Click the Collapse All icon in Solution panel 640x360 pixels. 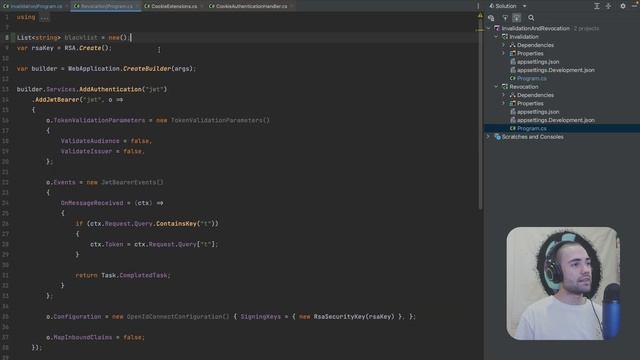tap(609, 6)
